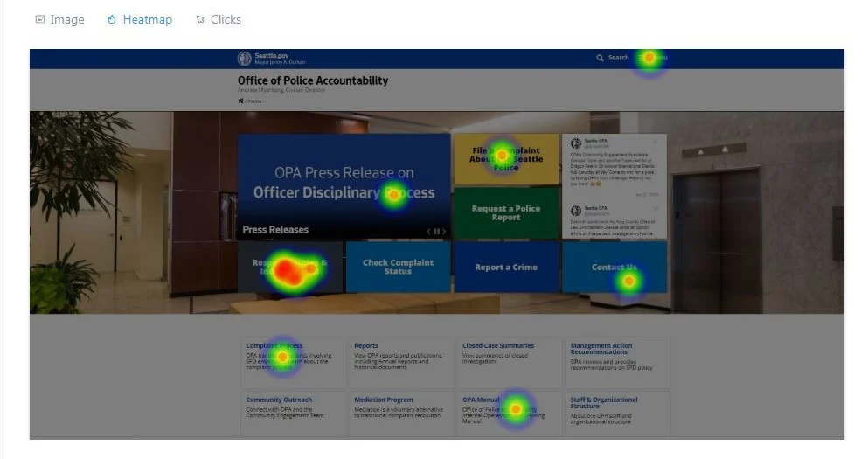Click second Seattle OPA tweet avatar
The height and width of the screenshot is (459, 868).
576,211
